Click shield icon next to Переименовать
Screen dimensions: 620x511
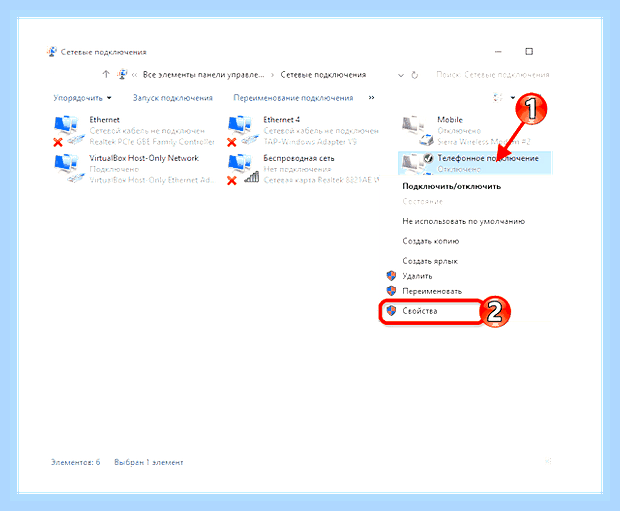click(x=391, y=291)
